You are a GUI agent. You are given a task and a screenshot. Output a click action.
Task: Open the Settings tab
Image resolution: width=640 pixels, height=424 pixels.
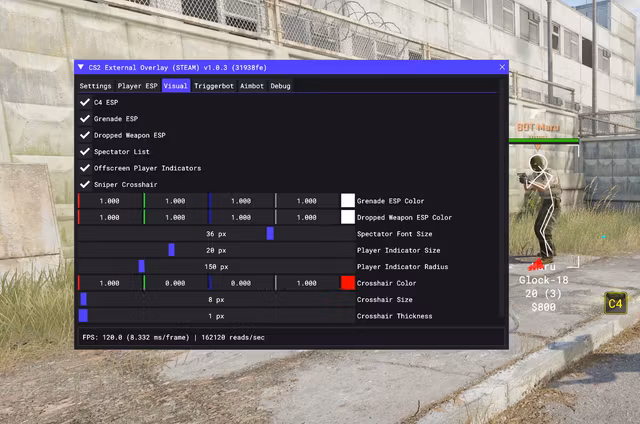tap(96, 86)
